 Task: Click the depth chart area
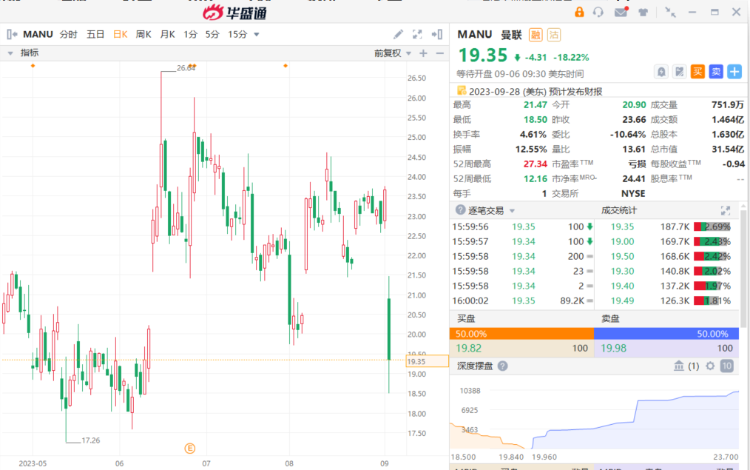click(595, 417)
